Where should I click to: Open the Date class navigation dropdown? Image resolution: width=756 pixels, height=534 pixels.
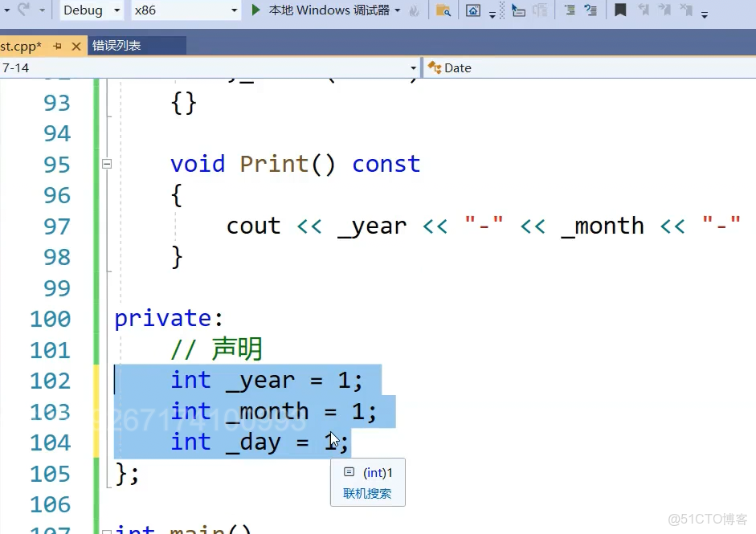pyautogui.click(x=590, y=68)
